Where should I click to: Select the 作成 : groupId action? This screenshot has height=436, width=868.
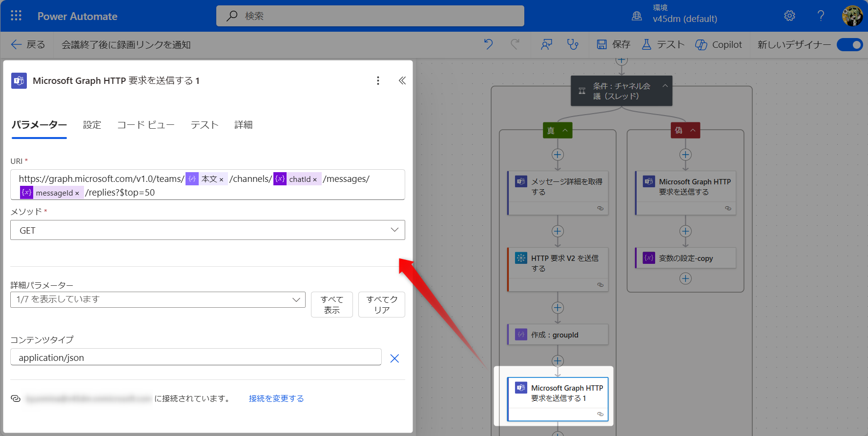(x=558, y=335)
